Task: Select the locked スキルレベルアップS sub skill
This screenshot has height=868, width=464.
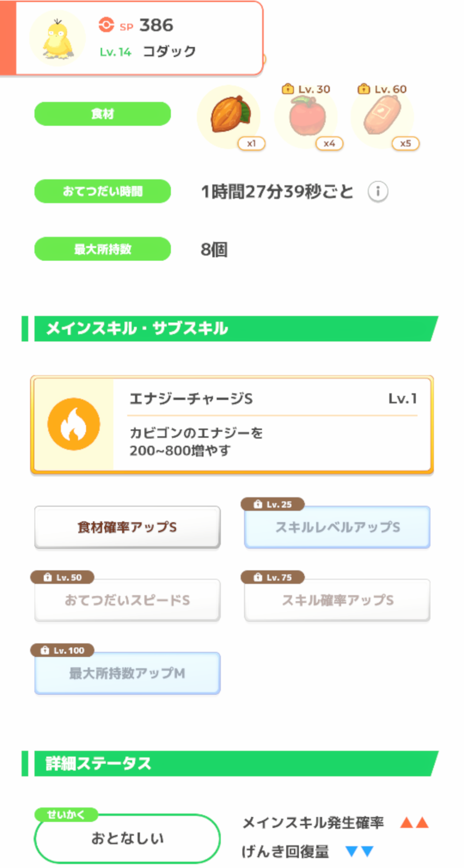Action: [337, 527]
